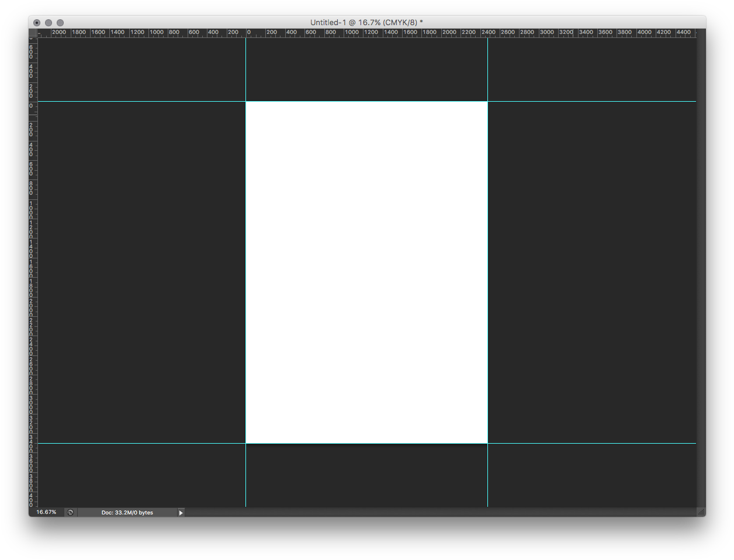
Task: Click the 4400 mark on the horizontal ruler
Action: click(683, 33)
